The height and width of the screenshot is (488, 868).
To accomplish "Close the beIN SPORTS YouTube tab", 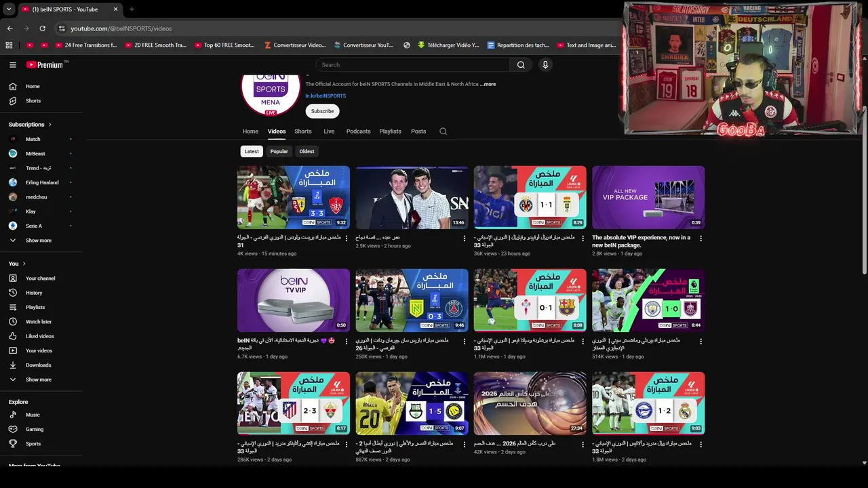I will (x=115, y=9).
